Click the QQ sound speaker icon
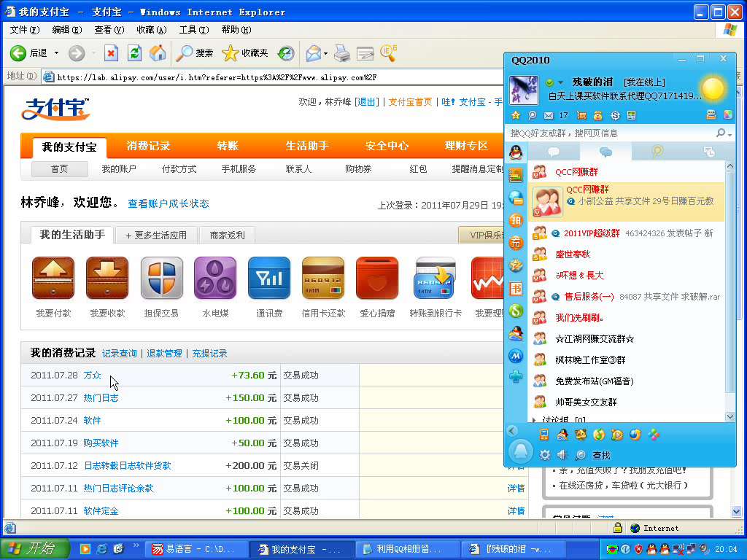Image resolution: width=747 pixels, height=560 pixels. 562,455
